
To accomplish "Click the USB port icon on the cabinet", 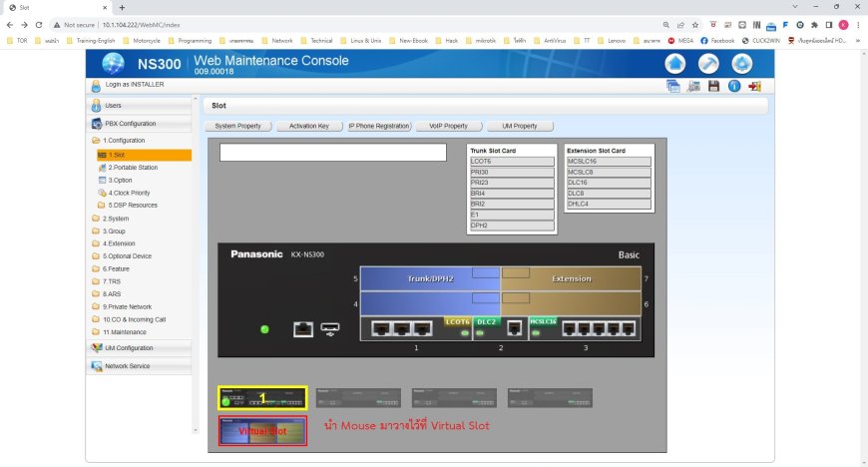I will (x=330, y=329).
